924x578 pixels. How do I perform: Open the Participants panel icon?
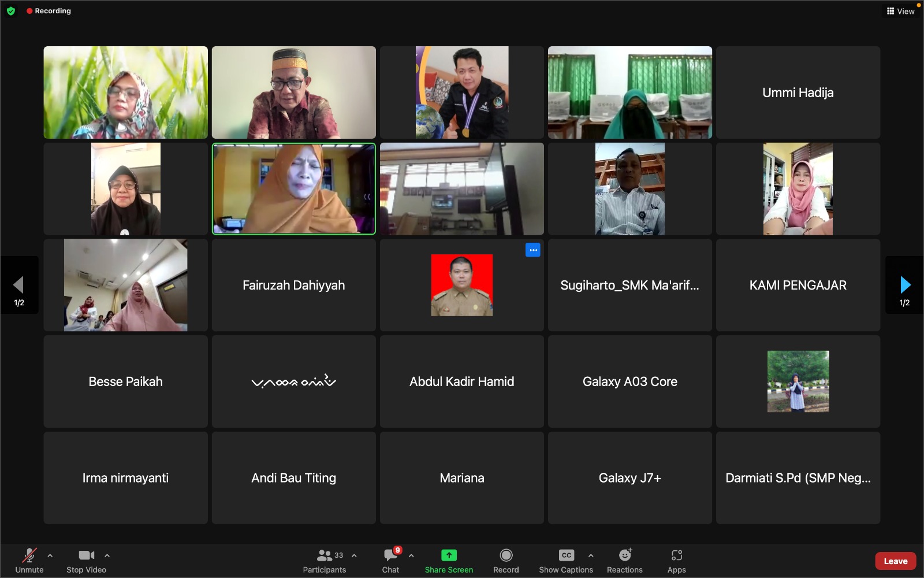click(x=324, y=555)
